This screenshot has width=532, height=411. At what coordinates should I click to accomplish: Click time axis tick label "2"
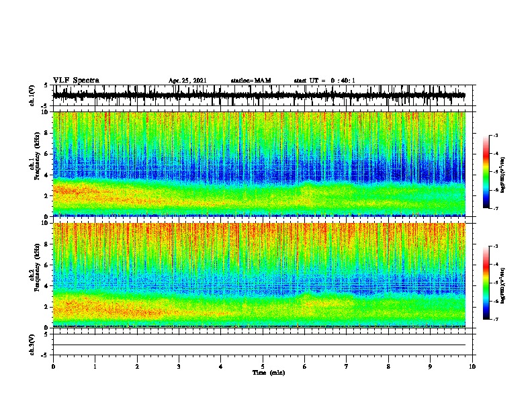click(137, 367)
